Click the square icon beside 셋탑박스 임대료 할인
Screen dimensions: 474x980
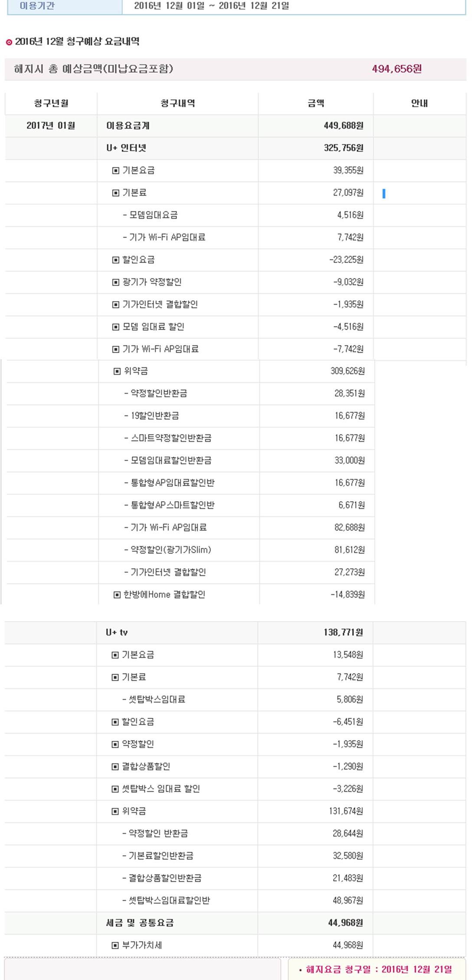115,789
